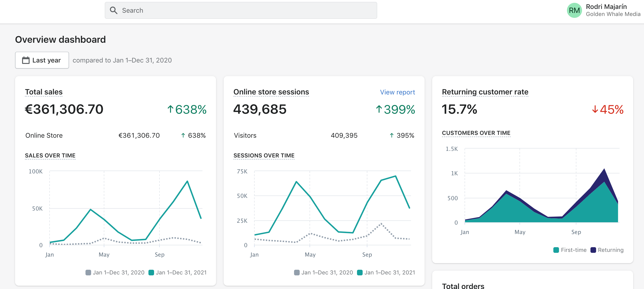Open the Last year date range picker
The width and height of the screenshot is (644, 289).
click(x=42, y=60)
